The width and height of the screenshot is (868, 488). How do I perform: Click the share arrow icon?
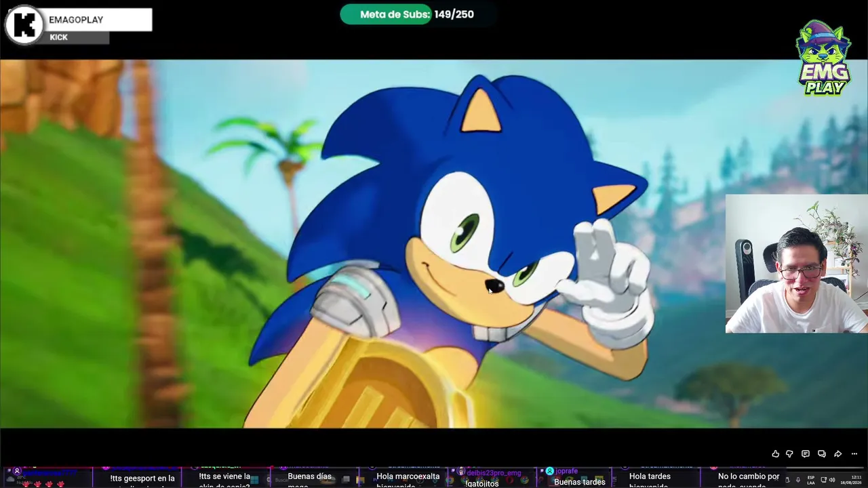838,454
